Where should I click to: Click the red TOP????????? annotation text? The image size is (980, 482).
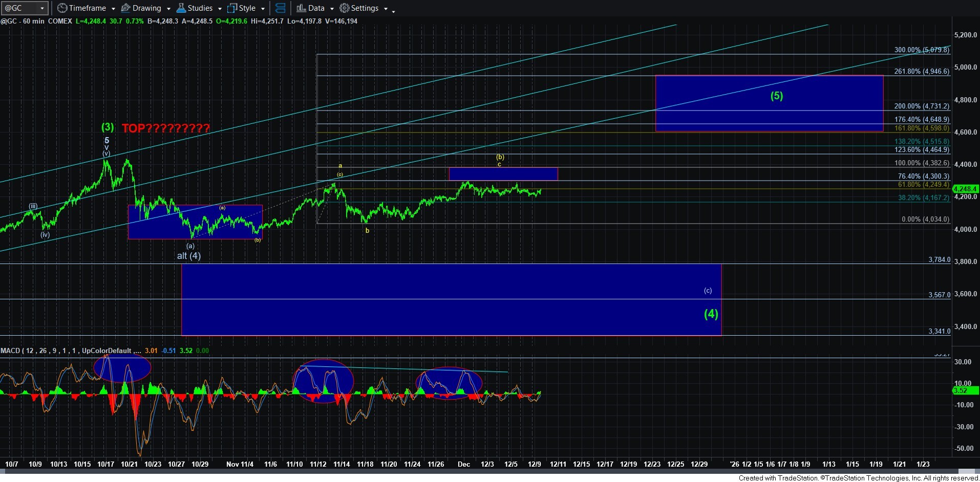point(165,128)
